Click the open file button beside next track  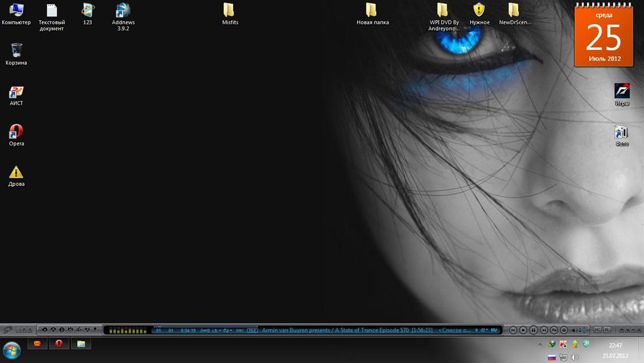(554, 330)
